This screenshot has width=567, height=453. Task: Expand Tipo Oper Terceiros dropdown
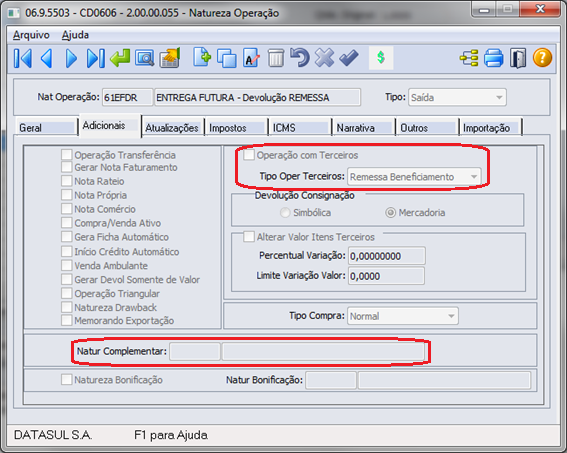click(x=414, y=177)
